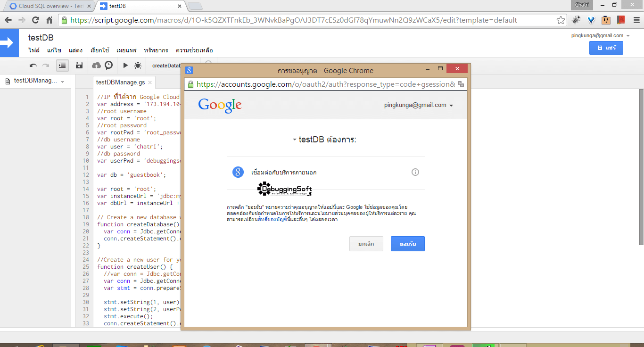Toggle the indent formatting toolbar button
Viewport: 644px width, 347px height.
pos(62,66)
